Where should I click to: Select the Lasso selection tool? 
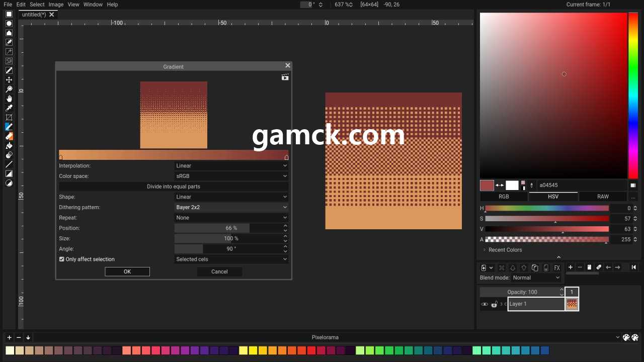(9, 61)
